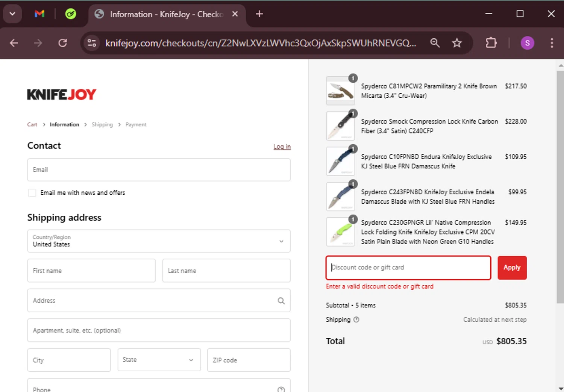Open the Gmail pinned tab
Viewport: 564px width, 392px height.
pos(39,14)
